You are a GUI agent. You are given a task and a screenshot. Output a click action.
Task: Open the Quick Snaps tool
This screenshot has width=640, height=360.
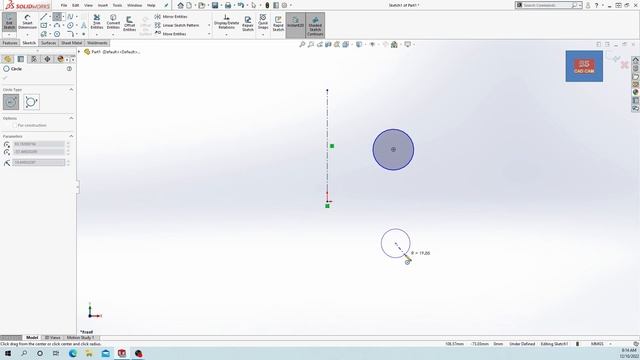tap(263, 21)
